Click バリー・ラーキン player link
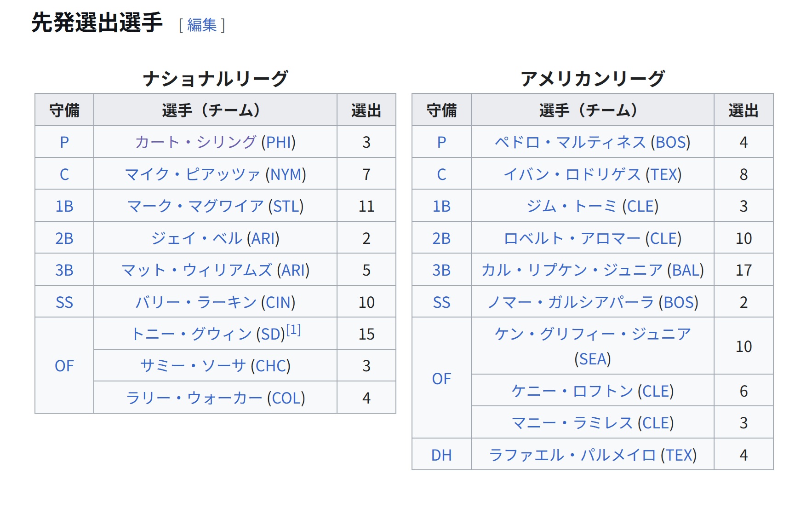812x508 pixels. 196,302
